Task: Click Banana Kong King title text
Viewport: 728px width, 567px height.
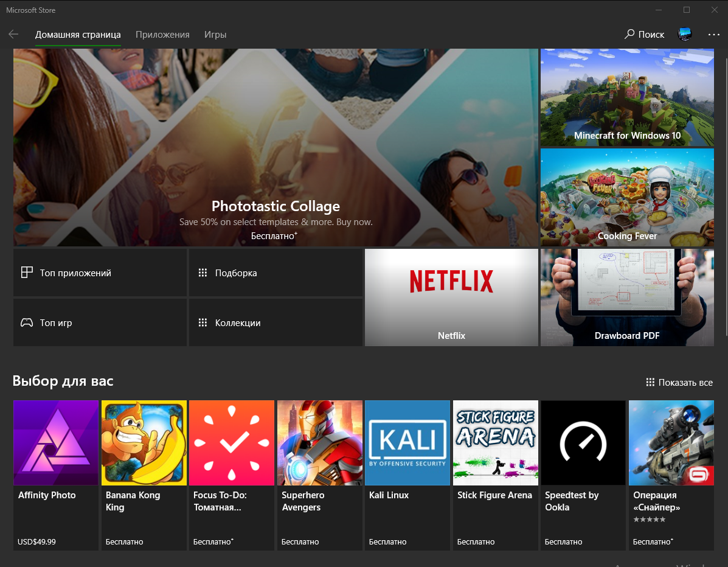Action: (x=133, y=501)
